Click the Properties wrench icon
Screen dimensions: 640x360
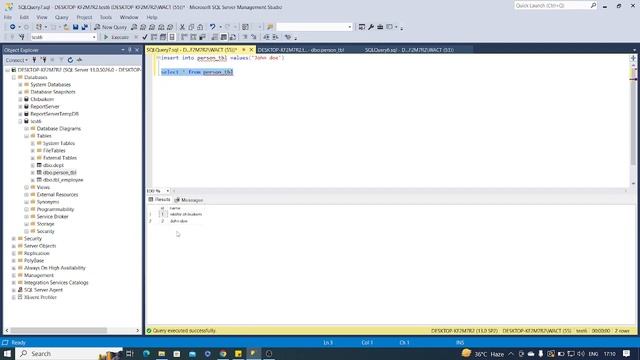click(x=371, y=27)
